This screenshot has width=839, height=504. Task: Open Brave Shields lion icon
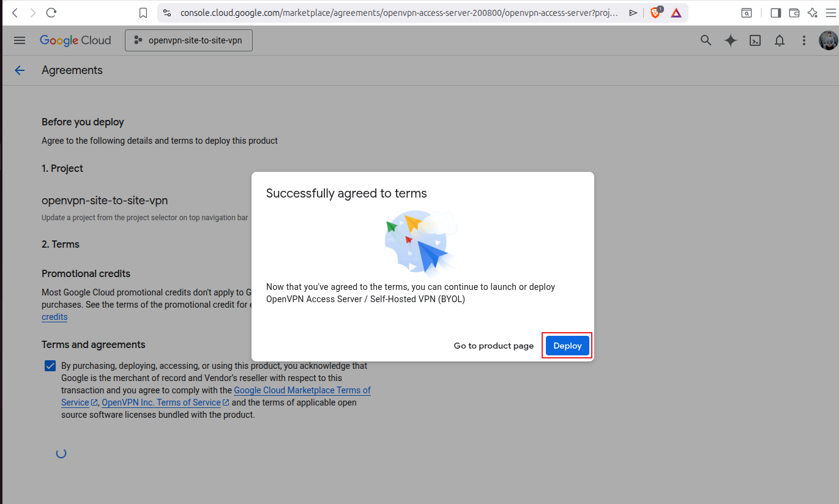[655, 12]
